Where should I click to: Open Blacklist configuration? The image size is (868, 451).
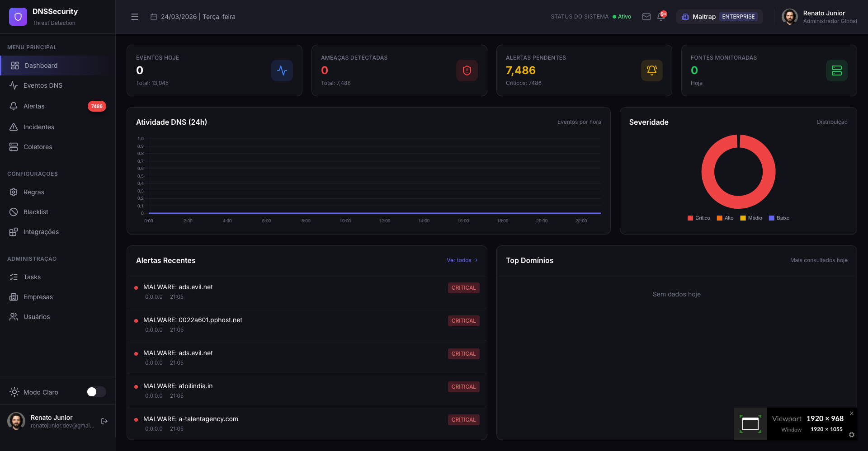36,212
